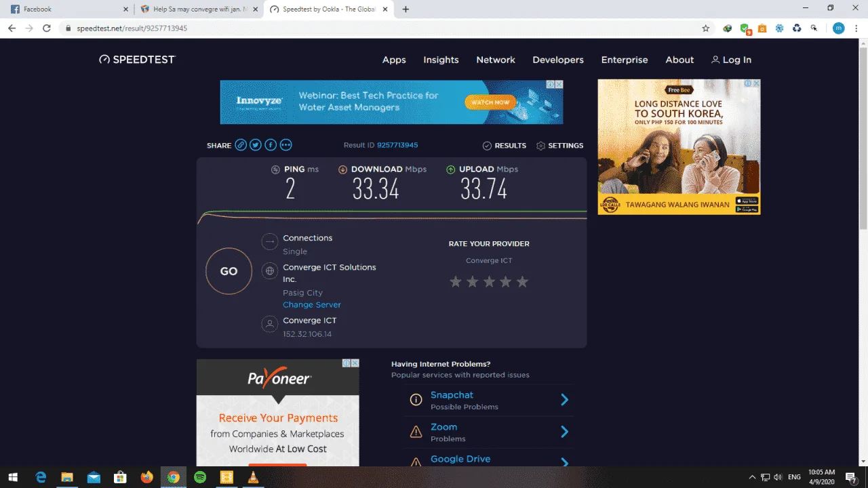This screenshot has height=488, width=868.
Task: Click the user icon beside Converge ICT
Action: 270,324
